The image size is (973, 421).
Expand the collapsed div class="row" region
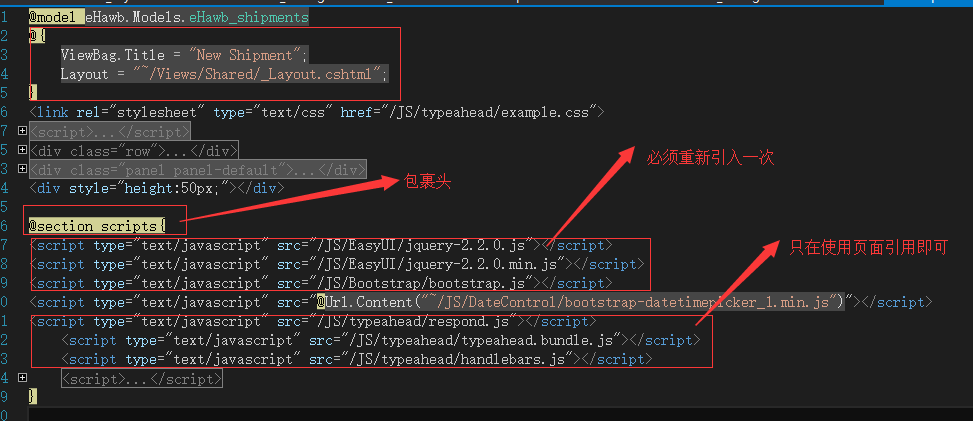click(x=22, y=150)
